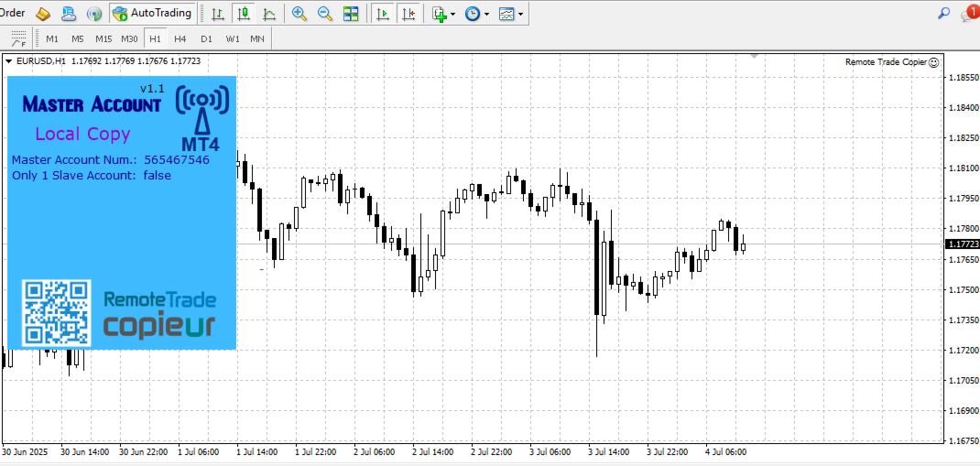Click the QR code on copier panel

click(57, 313)
